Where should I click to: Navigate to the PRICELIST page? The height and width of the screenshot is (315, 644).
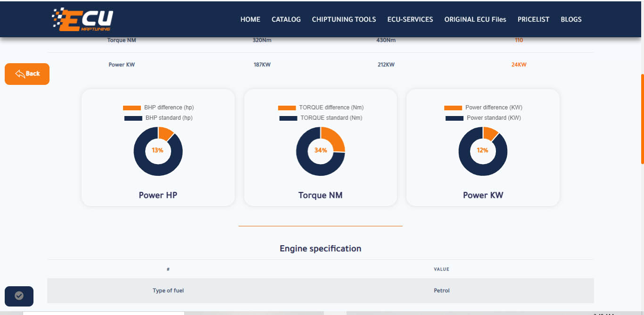click(533, 19)
